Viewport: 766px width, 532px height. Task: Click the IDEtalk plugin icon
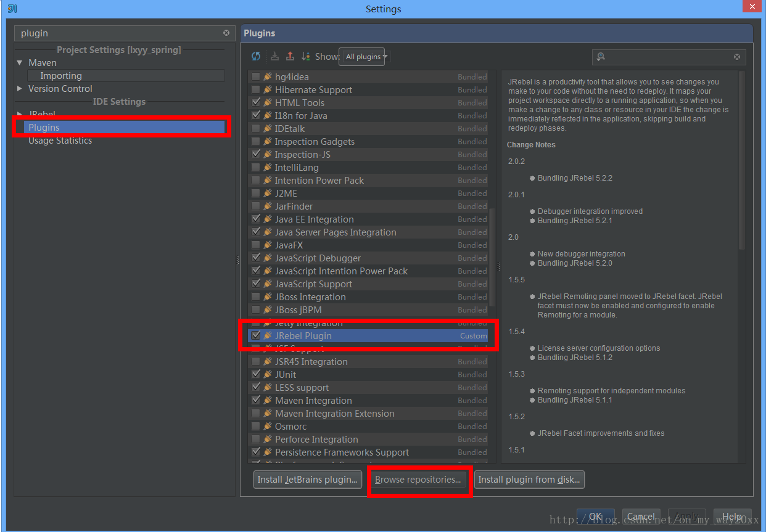(x=268, y=129)
